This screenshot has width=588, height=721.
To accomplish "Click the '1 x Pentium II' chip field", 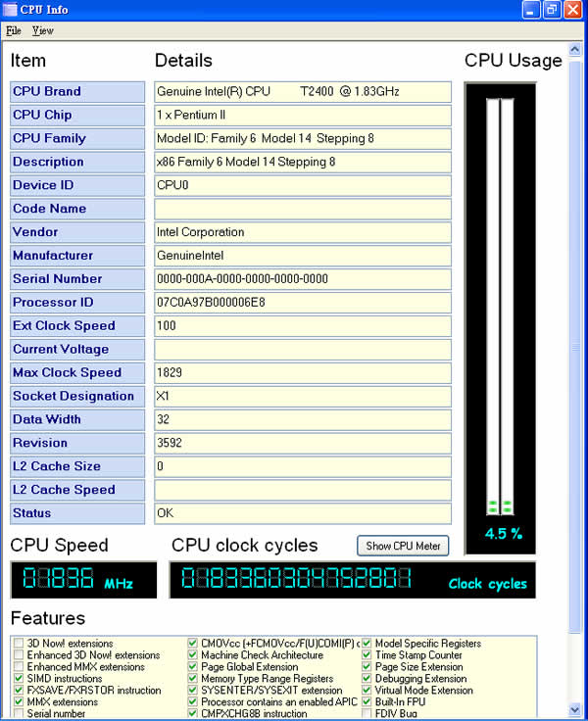I will pyautogui.click(x=303, y=116).
